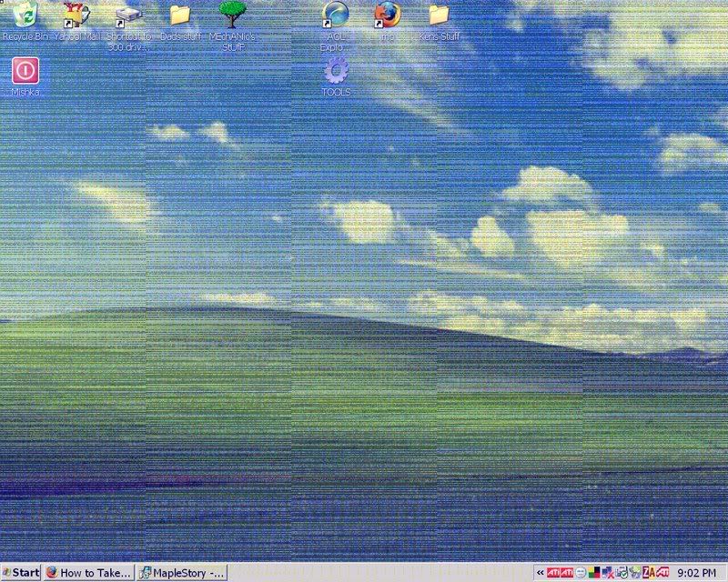Click the Firefox shortcut on the desktop
728x582 pixels.
pyautogui.click(x=388, y=21)
